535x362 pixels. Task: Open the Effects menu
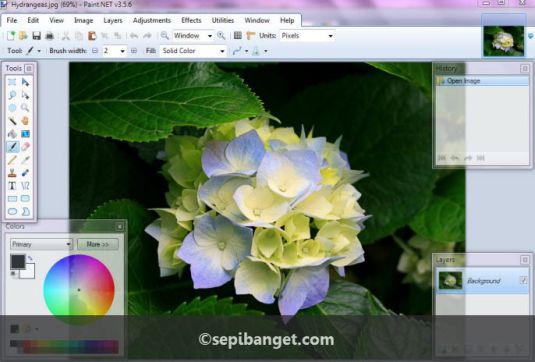coord(191,20)
